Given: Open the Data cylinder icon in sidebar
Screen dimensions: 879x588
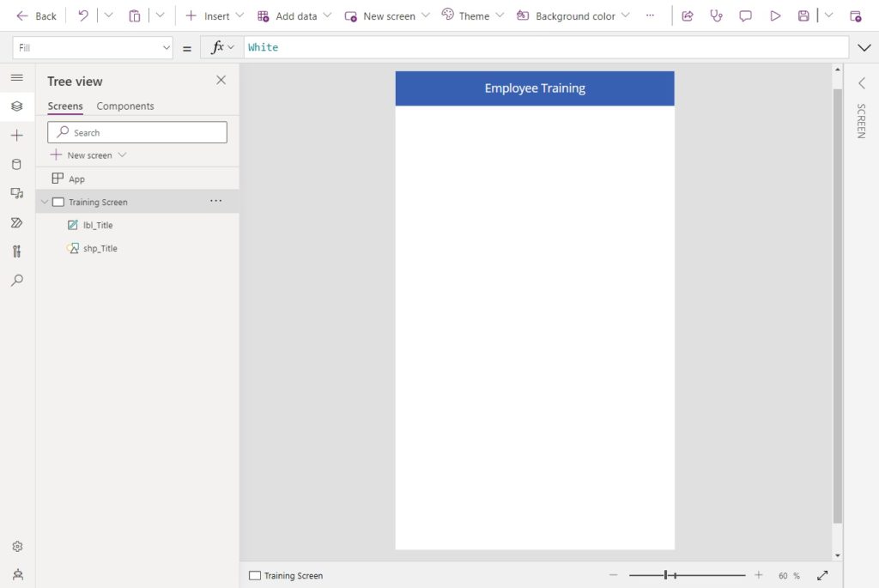Looking at the screenshot, I should (x=17, y=164).
